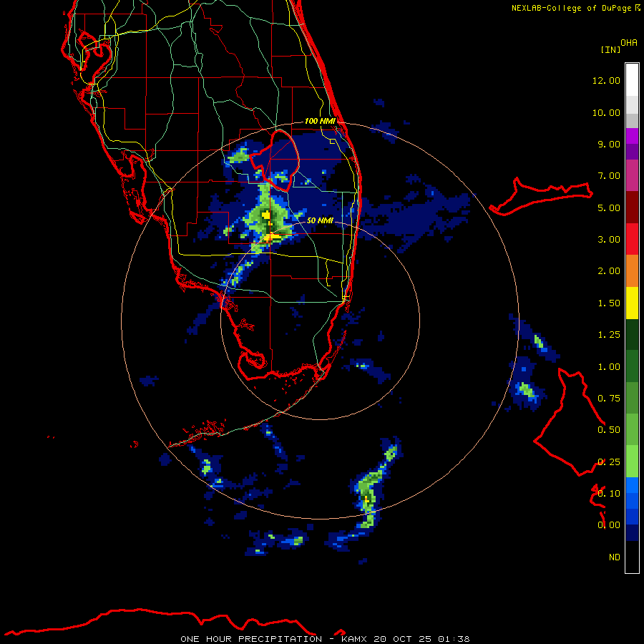Select the 7.00 legend value
The width and height of the screenshot is (644, 644).
[x=609, y=176]
